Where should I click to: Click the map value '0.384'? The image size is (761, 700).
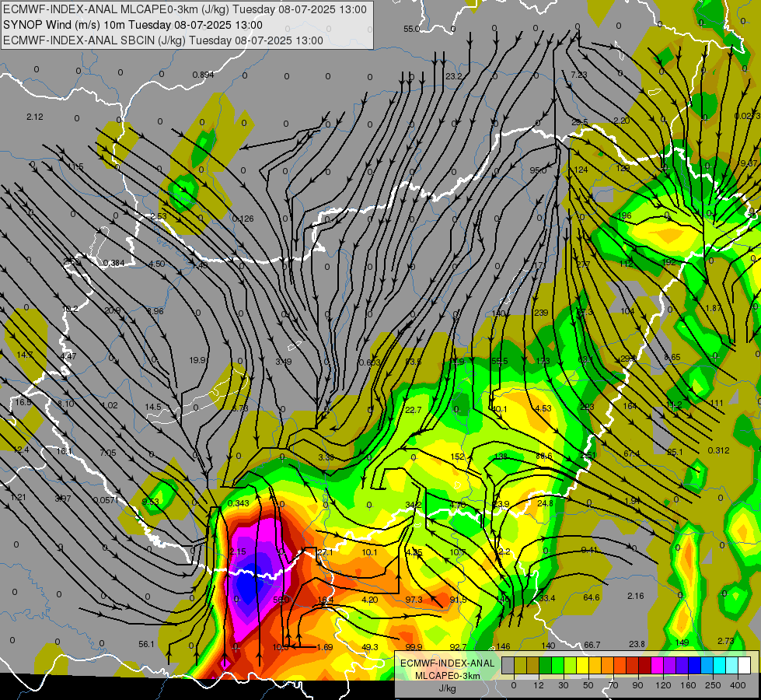114,264
